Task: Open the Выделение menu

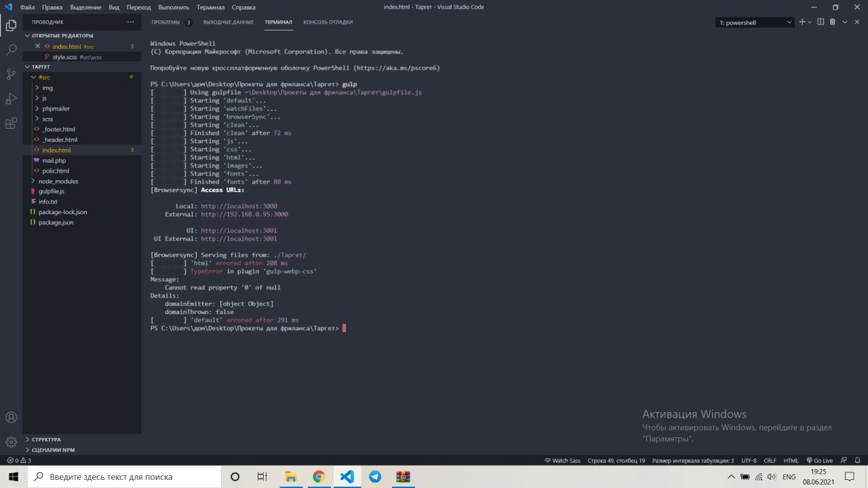Action: [x=86, y=7]
